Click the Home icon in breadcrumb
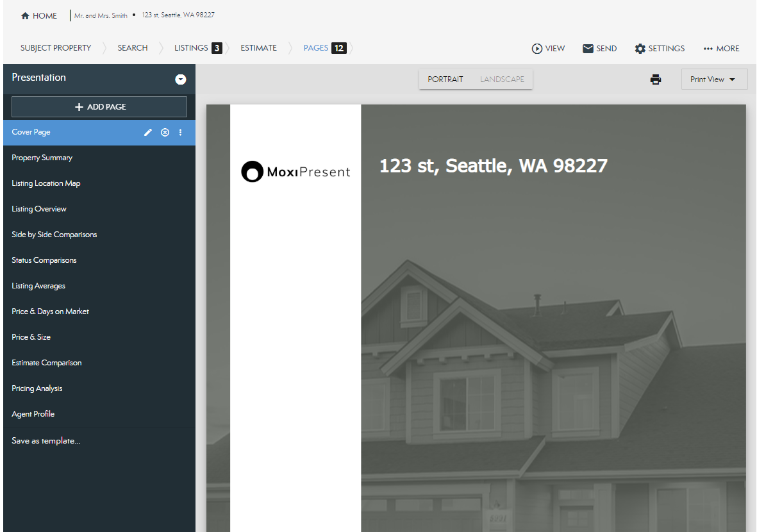The height and width of the screenshot is (532, 757). tap(26, 16)
